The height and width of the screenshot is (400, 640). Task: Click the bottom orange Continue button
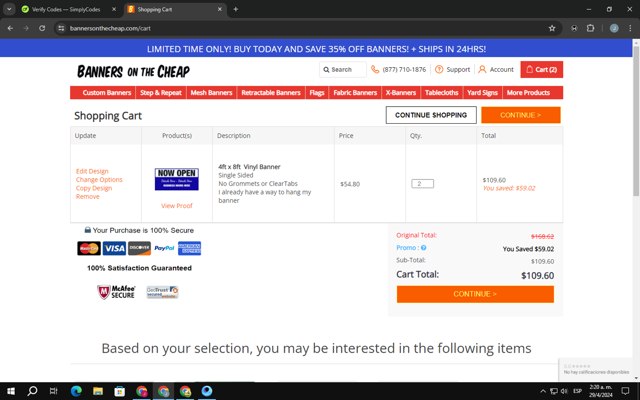[x=475, y=294]
